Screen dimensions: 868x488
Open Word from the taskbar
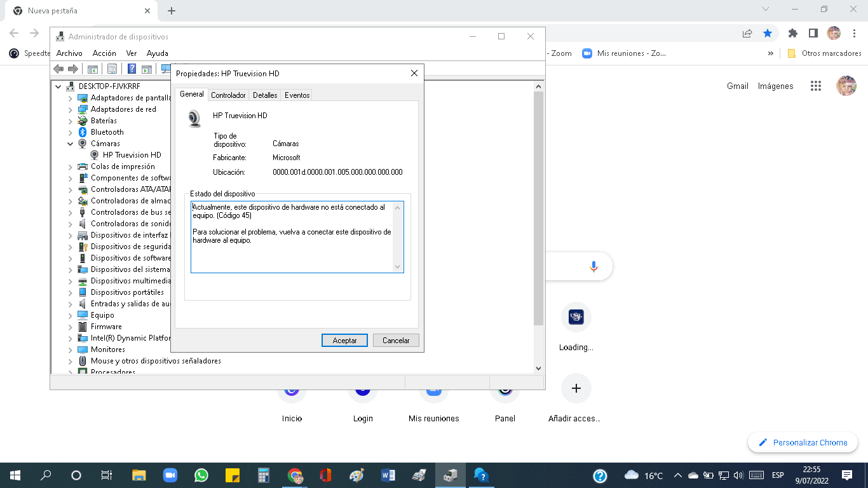[388, 475]
